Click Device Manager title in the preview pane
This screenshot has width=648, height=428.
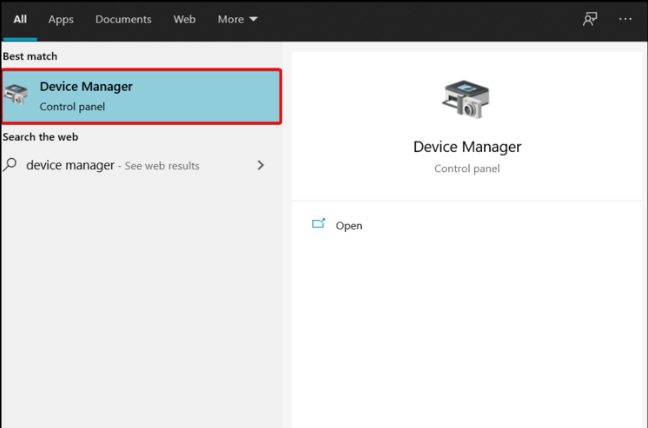[467, 147]
